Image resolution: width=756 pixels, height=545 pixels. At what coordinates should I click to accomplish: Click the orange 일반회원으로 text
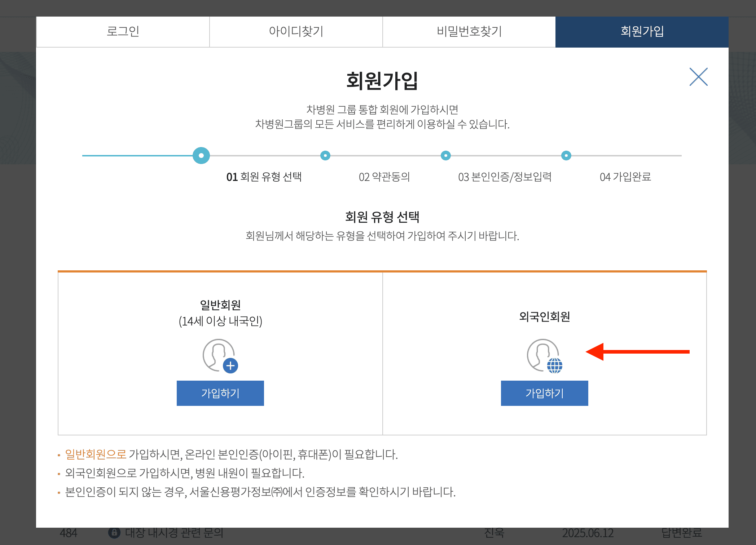(x=96, y=454)
